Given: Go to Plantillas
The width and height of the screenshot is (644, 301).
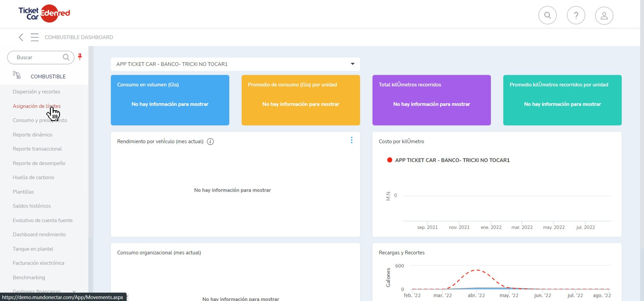Looking at the screenshot, I should [x=23, y=192].
